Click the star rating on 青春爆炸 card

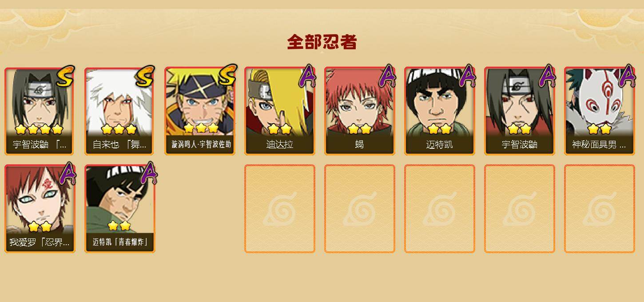(119, 226)
